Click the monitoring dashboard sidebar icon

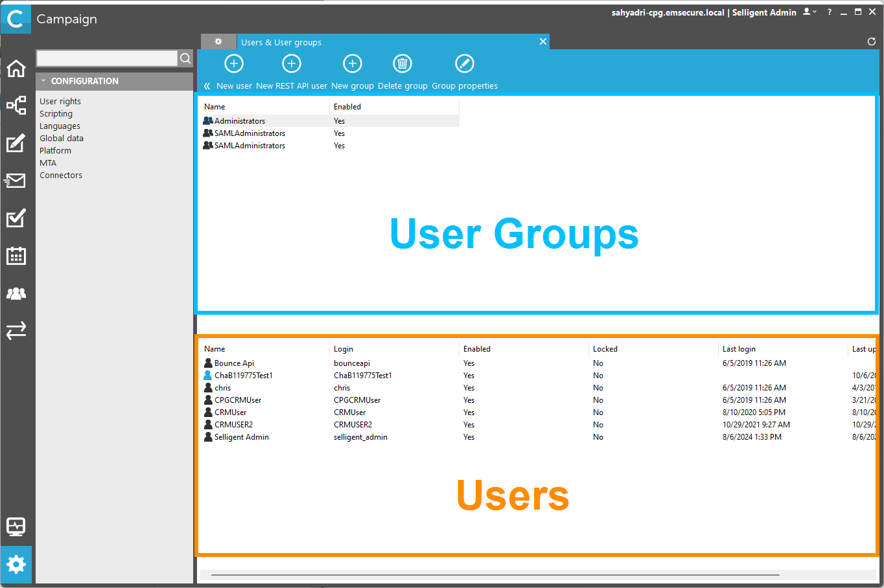(16, 526)
